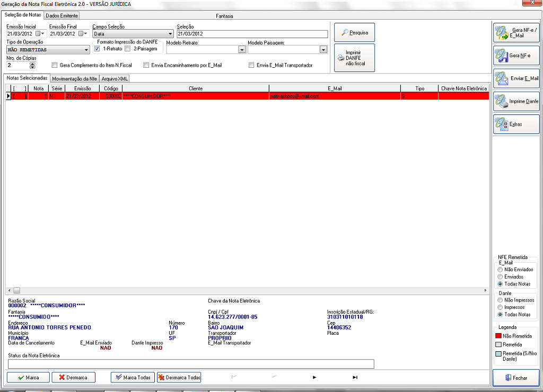Click the grid horizontal scrollbar right arrow
This screenshot has height=392, width=543.
coord(485,291)
